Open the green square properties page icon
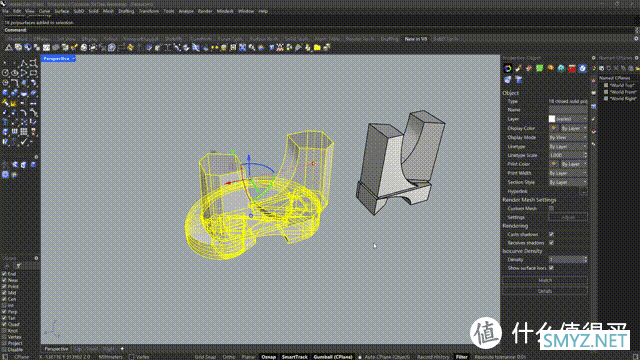640x360 pixels. (540, 69)
